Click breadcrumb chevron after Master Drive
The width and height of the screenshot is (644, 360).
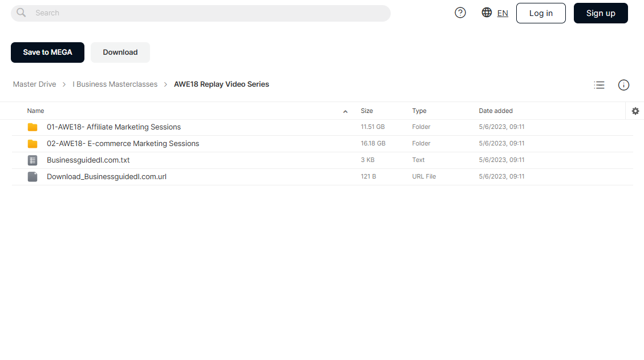point(64,84)
